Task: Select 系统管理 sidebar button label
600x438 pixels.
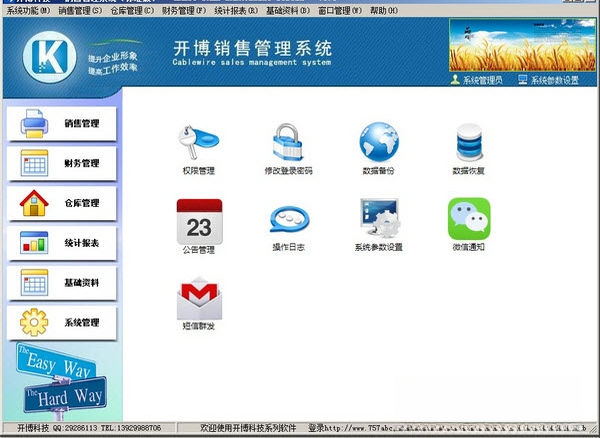Action: tap(82, 322)
